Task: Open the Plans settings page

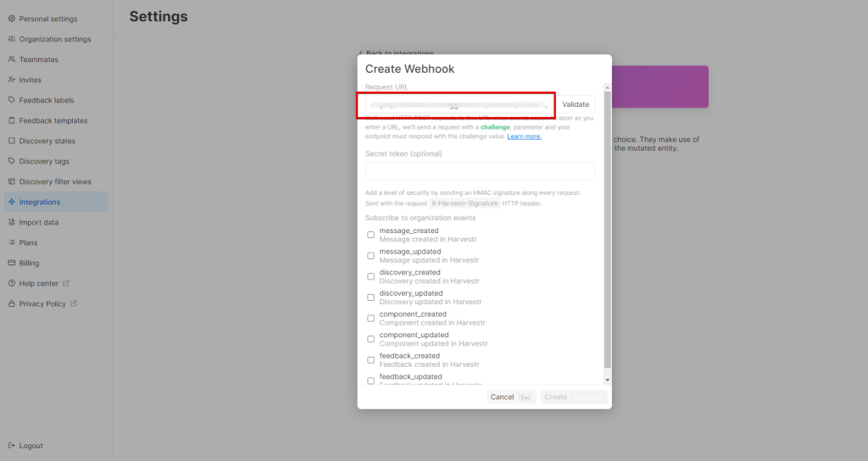Action: tap(28, 242)
